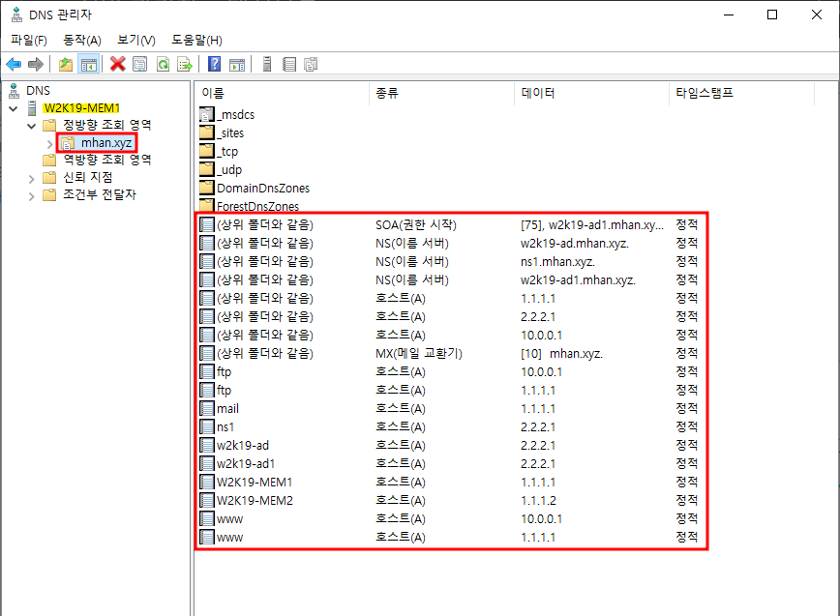Select NS record ns1.mhan.xyz.

coord(449,262)
